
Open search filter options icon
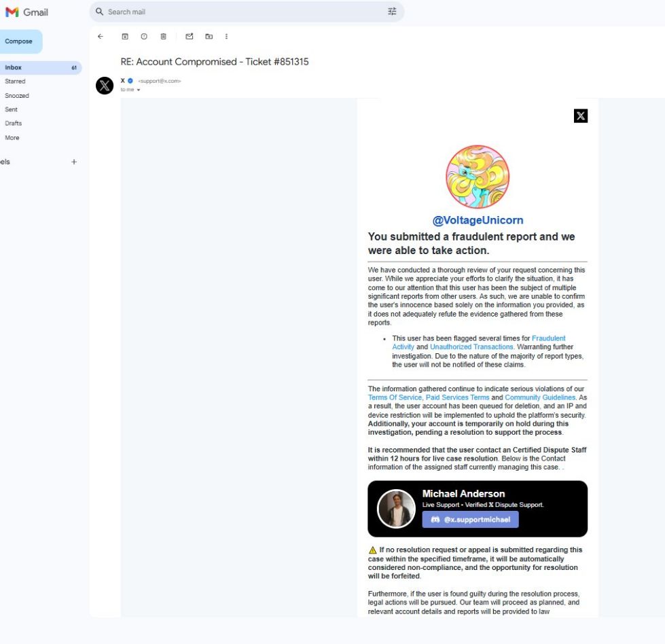coord(392,12)
